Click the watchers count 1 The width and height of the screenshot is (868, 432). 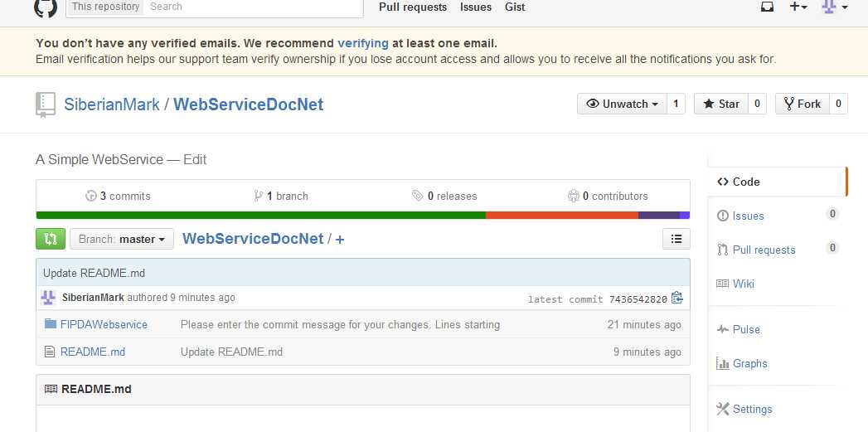pyautogui.click(x=676, y=104)
